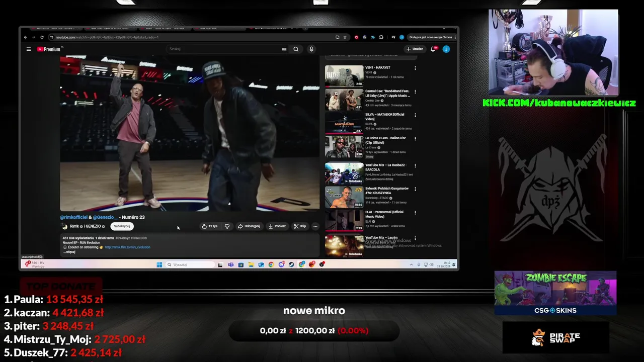Open File Explorer from the taskbar
The image size is (644, 362).
pyautogui.click(x=251, y=264)
